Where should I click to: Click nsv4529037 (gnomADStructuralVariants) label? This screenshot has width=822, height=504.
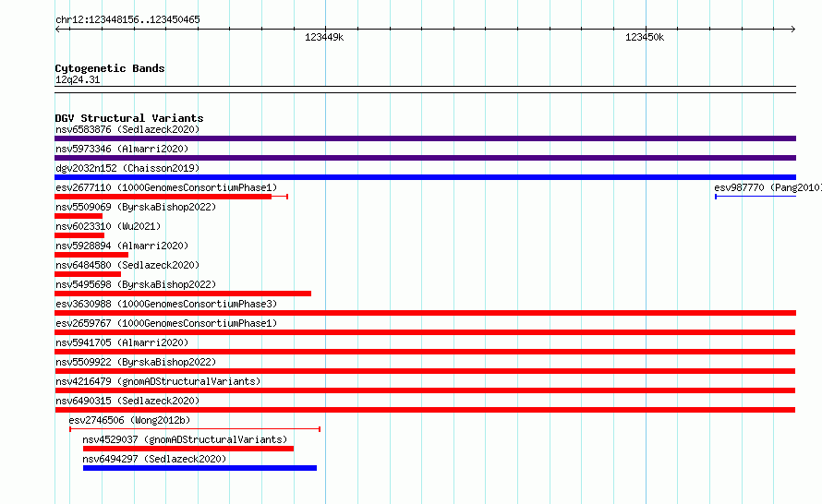coord(185,439)
